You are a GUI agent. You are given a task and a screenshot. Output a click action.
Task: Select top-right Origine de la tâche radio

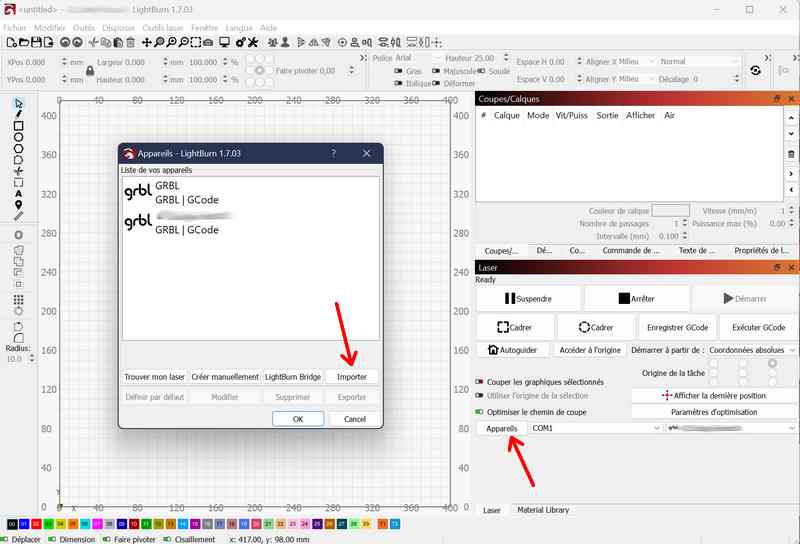(772, 363)
